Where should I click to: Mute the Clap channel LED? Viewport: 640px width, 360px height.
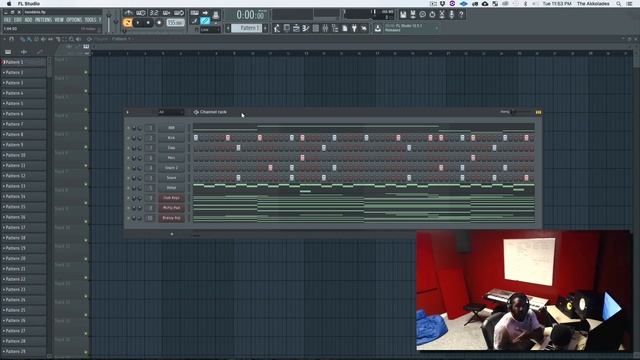129,148
